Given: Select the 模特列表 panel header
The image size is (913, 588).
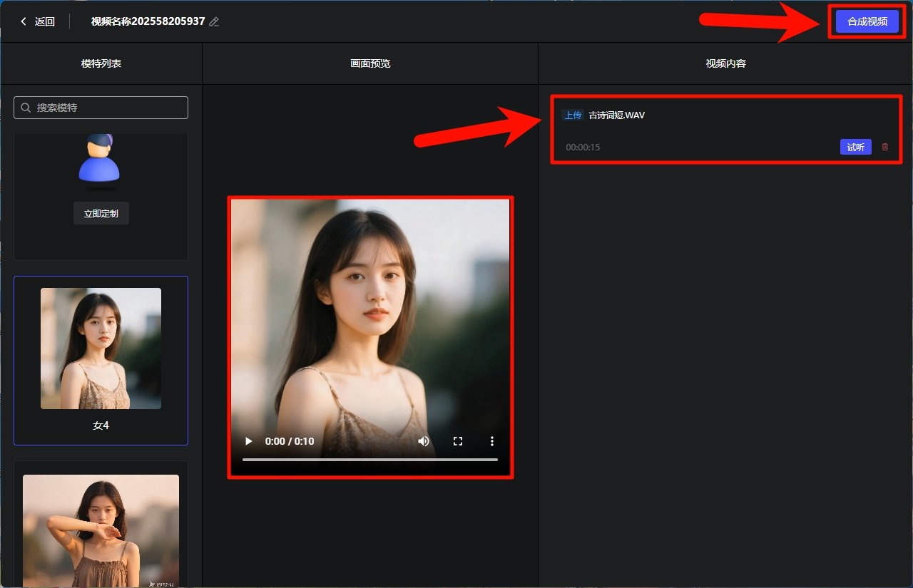Looking at the screenshot, I should 101,63.
